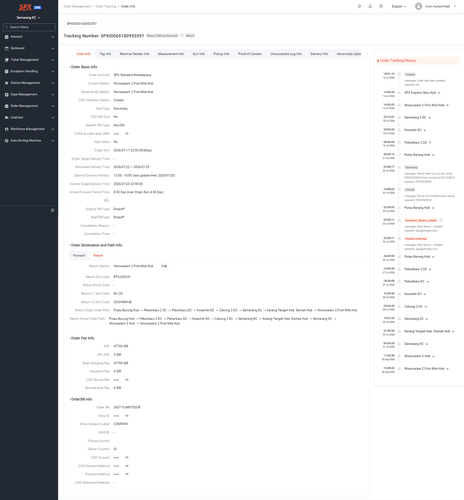Reveal COGS at order level value
The height and width of the screenshot is (500, 464).
tap(127, 134)
